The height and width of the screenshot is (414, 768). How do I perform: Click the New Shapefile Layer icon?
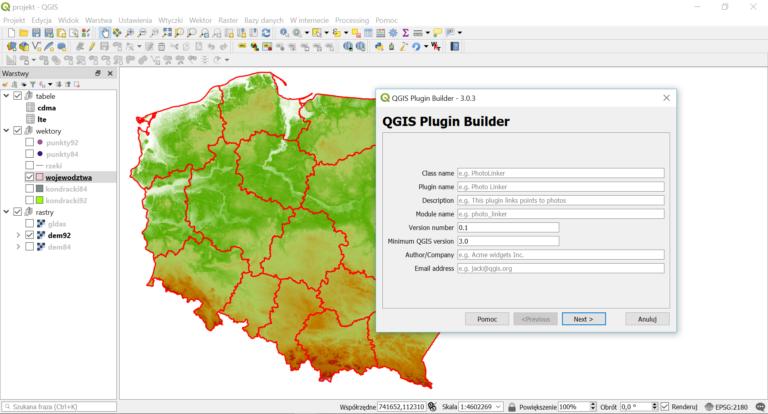point(36,47)
